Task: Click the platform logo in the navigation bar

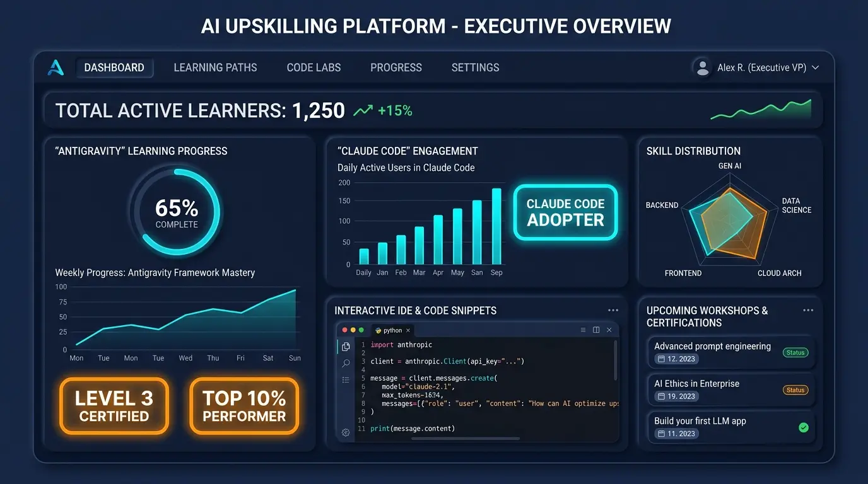Action: (x=56, y=67)
